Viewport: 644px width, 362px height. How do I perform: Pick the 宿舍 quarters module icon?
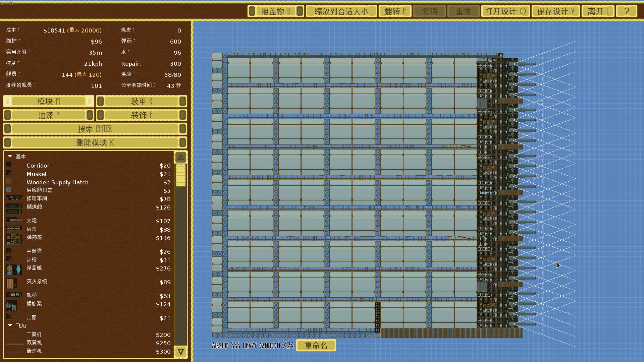pyautogui.click(x=14, y=229)
